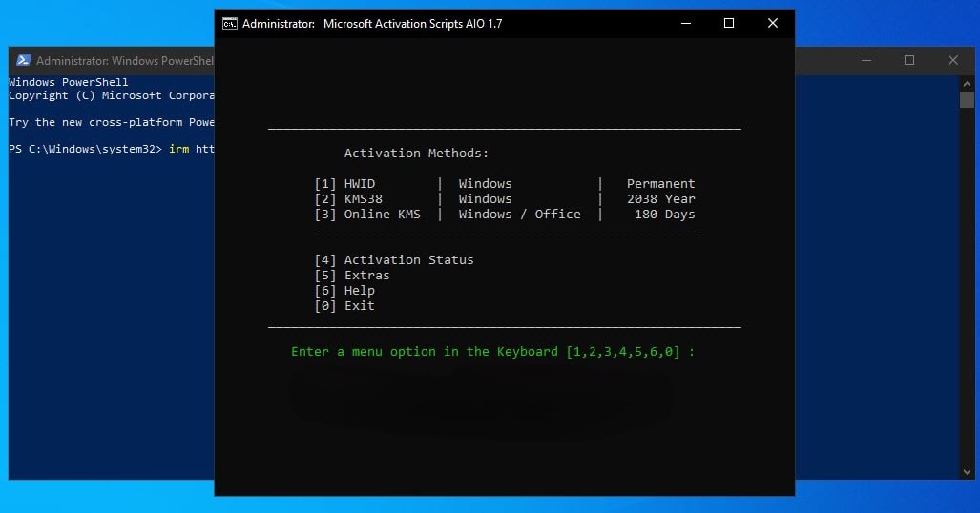Click the "Microsoft Activation Scripts AIO 1.7" title
The height and width of the screenshot is (513, 980).
coord(412,24)
